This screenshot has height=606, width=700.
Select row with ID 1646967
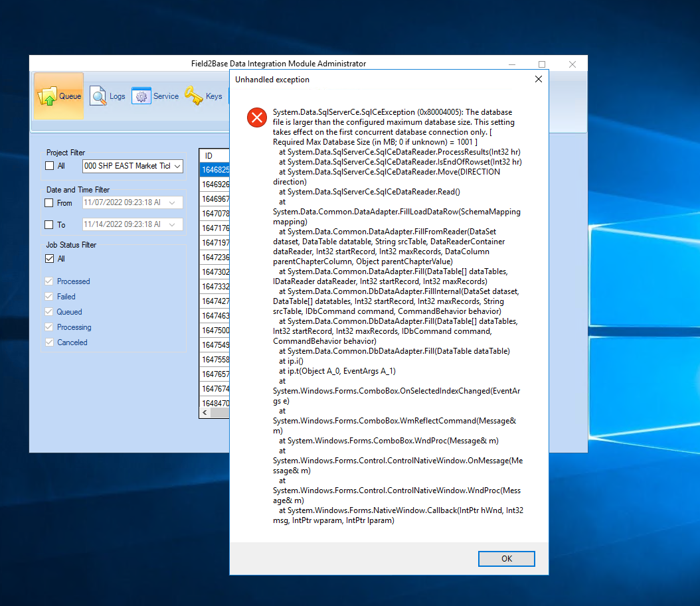[215, 199]
